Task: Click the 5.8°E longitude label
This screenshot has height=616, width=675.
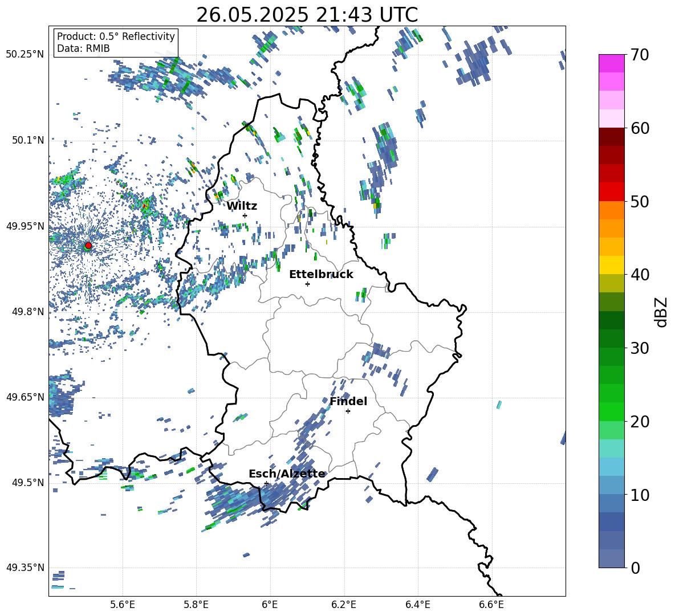Action: [x=196, y=605]
